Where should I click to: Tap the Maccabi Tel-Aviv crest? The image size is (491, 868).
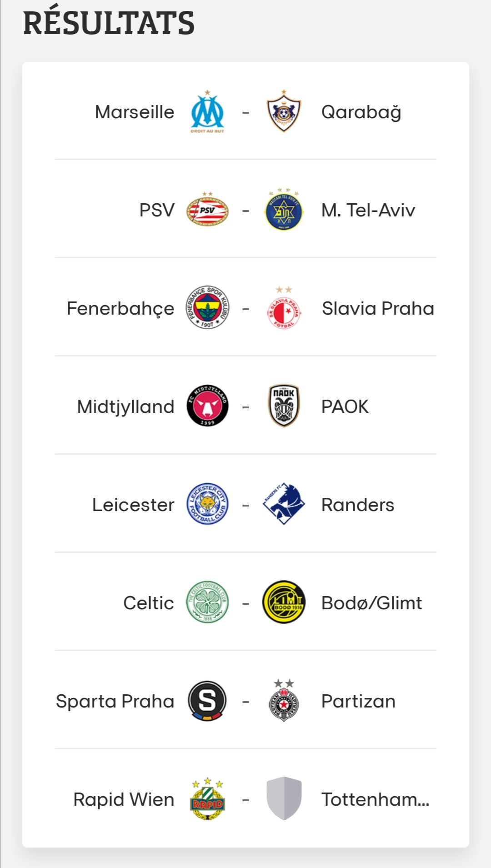click(284, 210)
